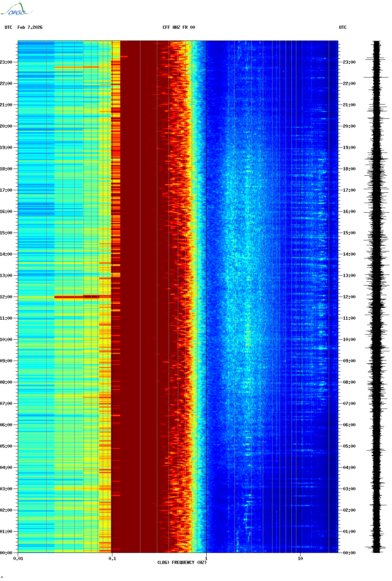The image size is (392, 581).
Task: Click the black seismogram trace on the right
Action: [377, 297]
